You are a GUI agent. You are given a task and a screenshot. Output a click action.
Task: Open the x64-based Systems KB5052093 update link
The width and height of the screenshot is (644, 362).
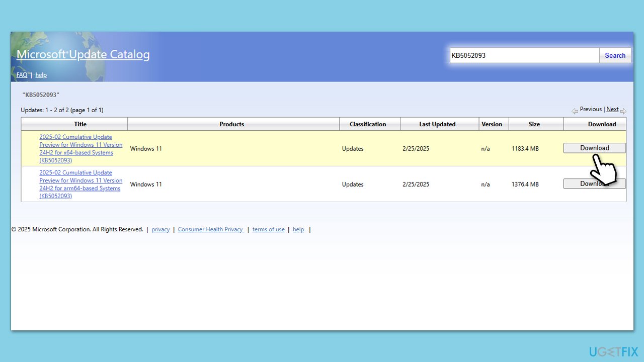click(x=80, y=148)
